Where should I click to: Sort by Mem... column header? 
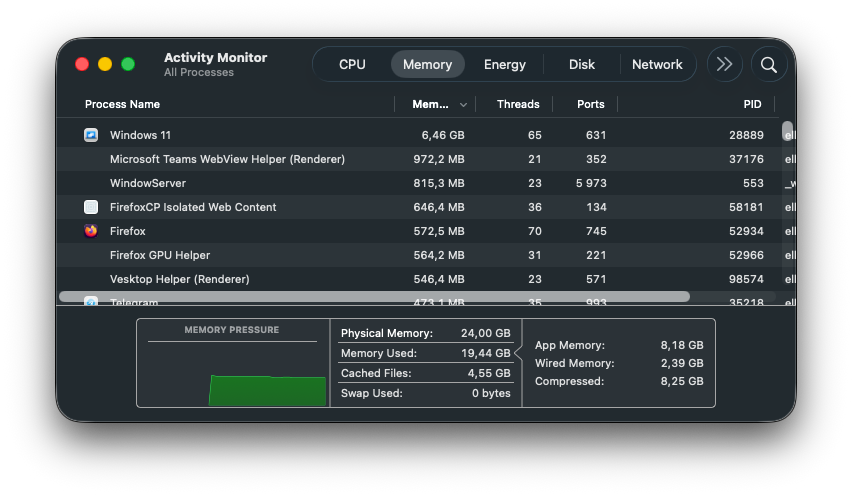click(430, 104)
